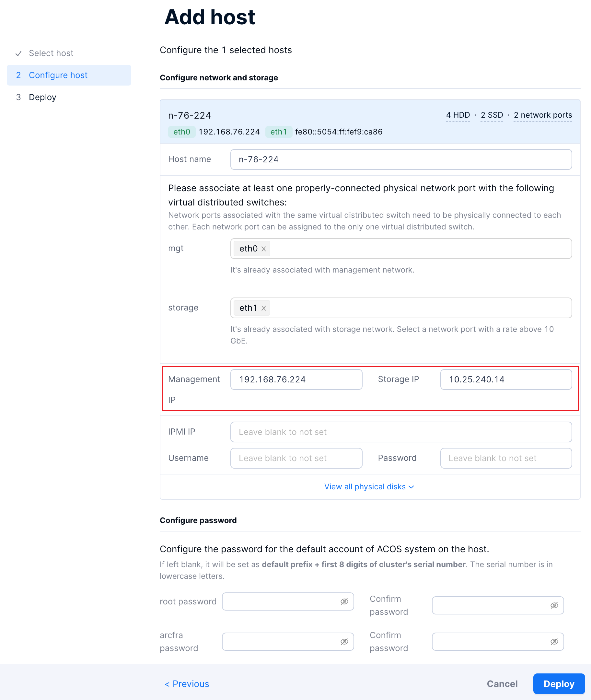Toggle arcfra password visibility eye icon
591x700 pixels.
(344, 641)
